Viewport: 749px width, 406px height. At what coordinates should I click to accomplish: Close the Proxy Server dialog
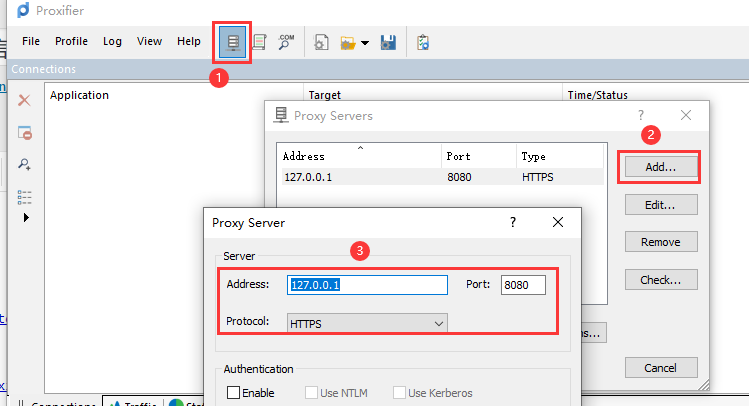(x=557, y=222)
